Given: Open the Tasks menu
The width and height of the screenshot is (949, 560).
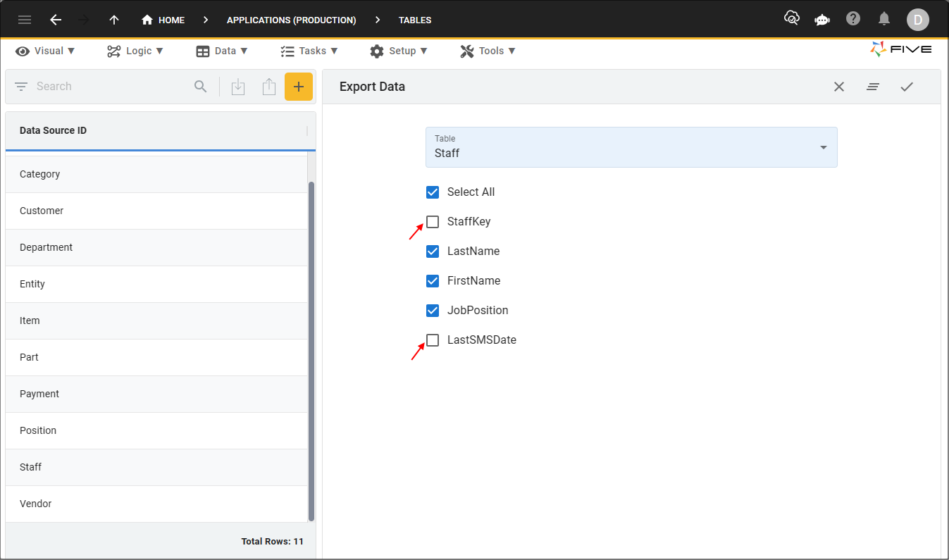Looking at the screenshot, I should [x=309, y=51].
